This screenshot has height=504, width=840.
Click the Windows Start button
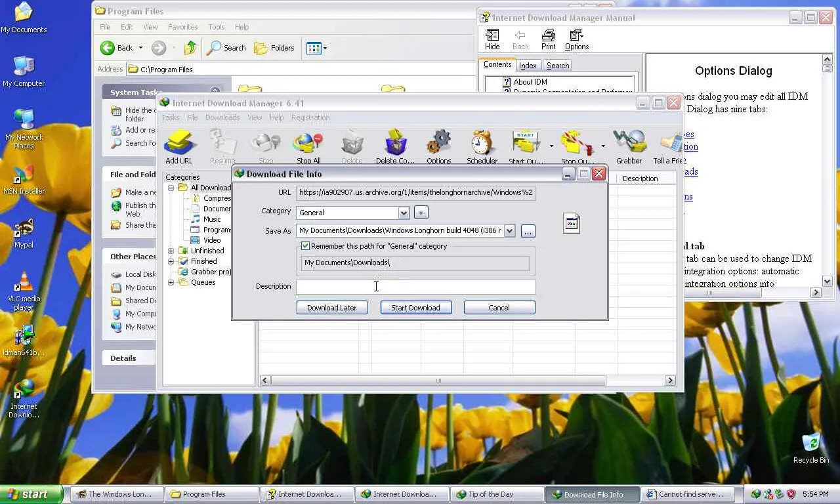[x=31, y=494]
